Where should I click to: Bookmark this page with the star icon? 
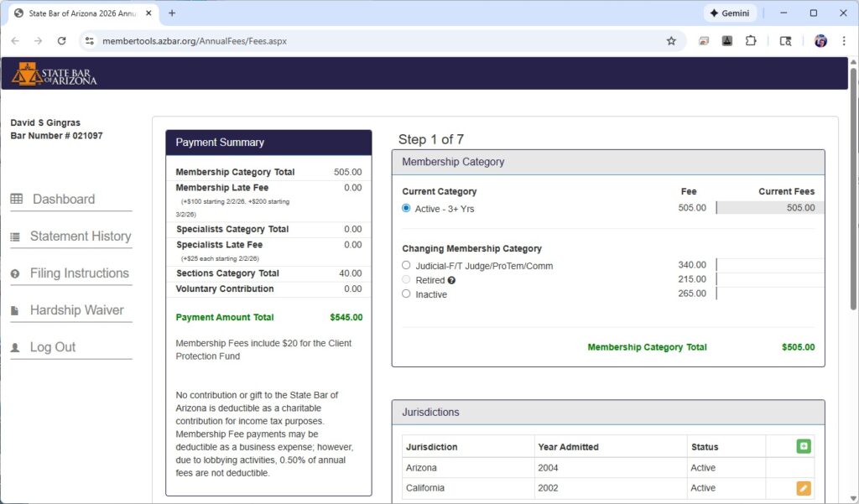point(671,41)
